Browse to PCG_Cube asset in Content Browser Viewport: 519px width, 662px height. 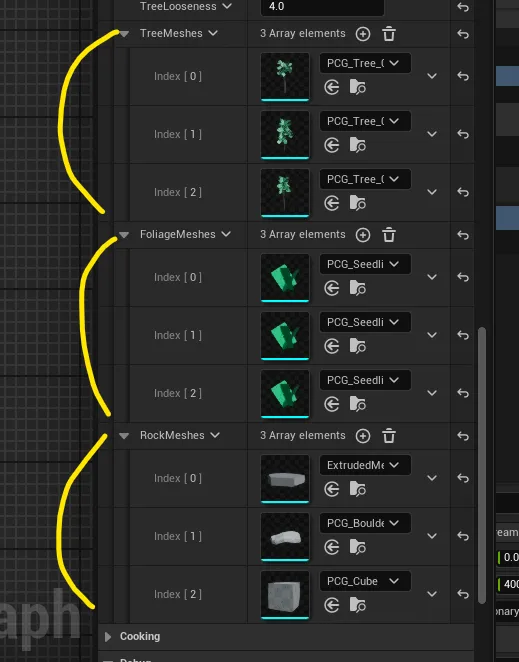pos(357,605)
